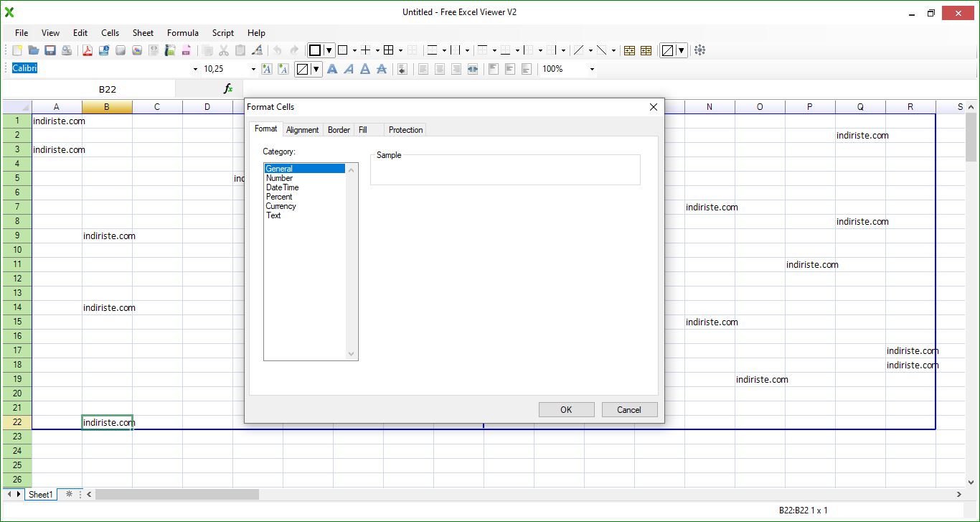Click the Align top vertical icon
The image size is (980, 522).
pyautogui.click(x=494, y=69)
